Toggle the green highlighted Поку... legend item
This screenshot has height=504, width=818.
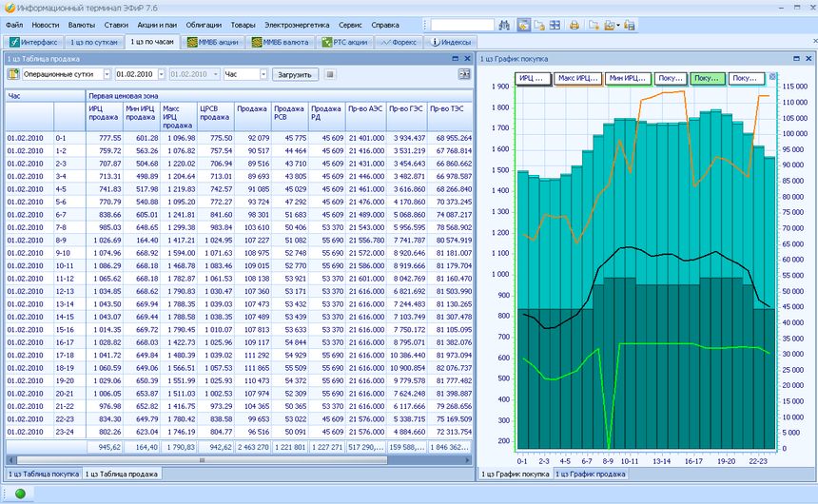708,78
